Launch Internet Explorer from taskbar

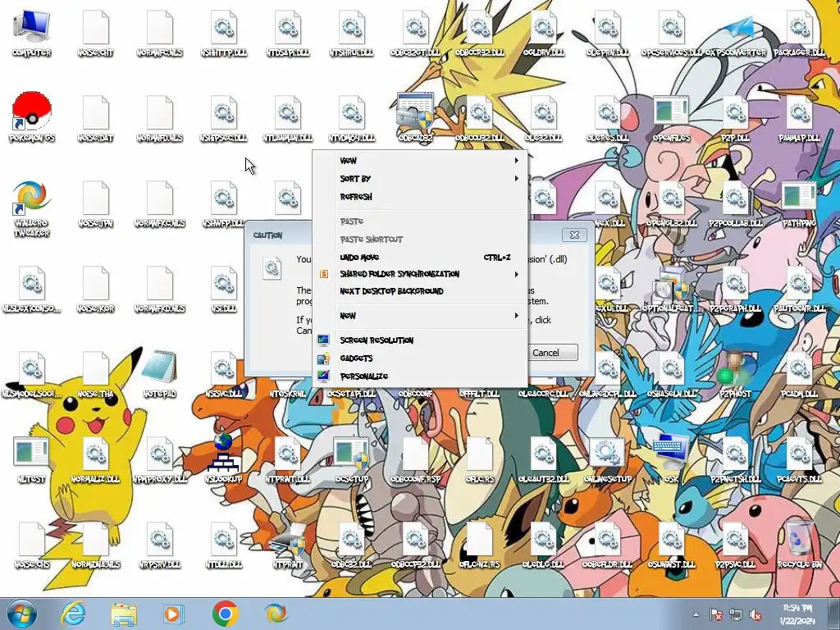coord(73,614)
